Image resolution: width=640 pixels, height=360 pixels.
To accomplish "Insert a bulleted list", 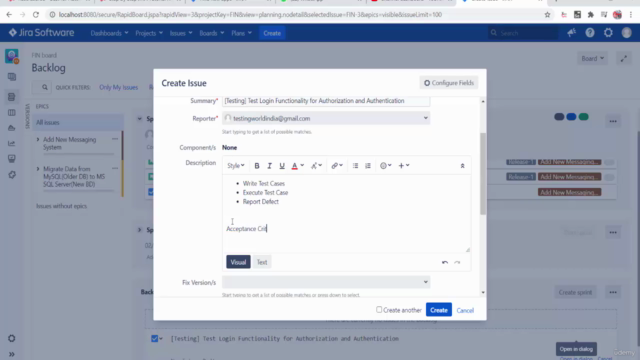I will [356, 166].
